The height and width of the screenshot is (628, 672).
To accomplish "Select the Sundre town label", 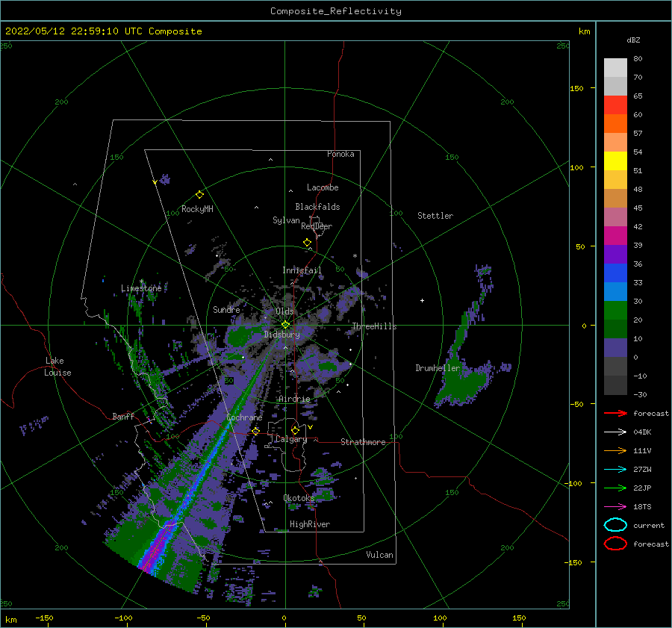I will (x=226, y=310).
